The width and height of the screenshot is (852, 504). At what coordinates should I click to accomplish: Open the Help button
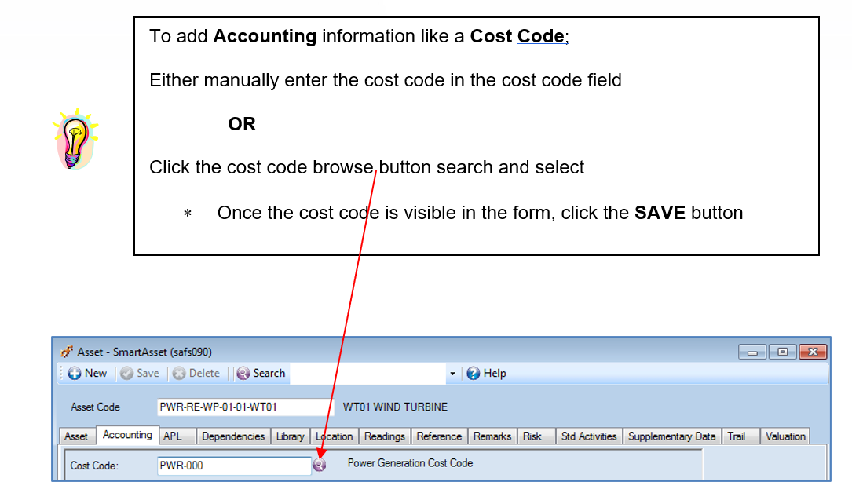click(486, 374)
